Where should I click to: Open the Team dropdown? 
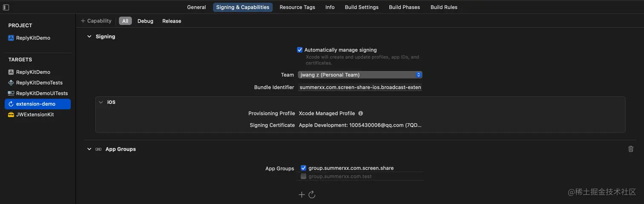(360, 75)
